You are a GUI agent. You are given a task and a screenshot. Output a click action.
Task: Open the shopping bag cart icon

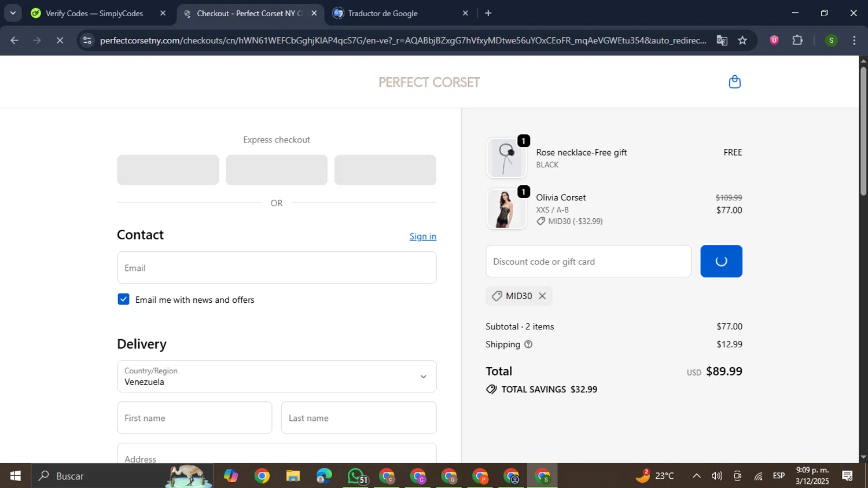[734, 82]
